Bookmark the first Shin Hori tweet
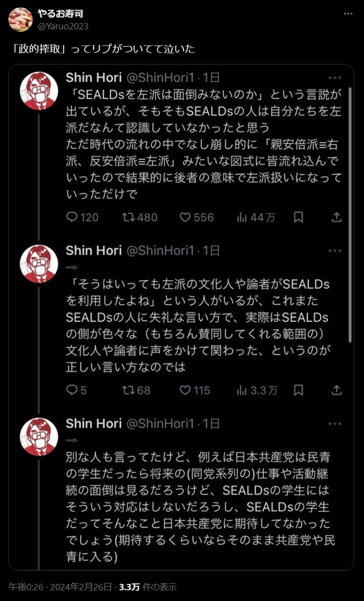Image resolution: width=364 pixels, height=601 pixels. click(299, 217)
